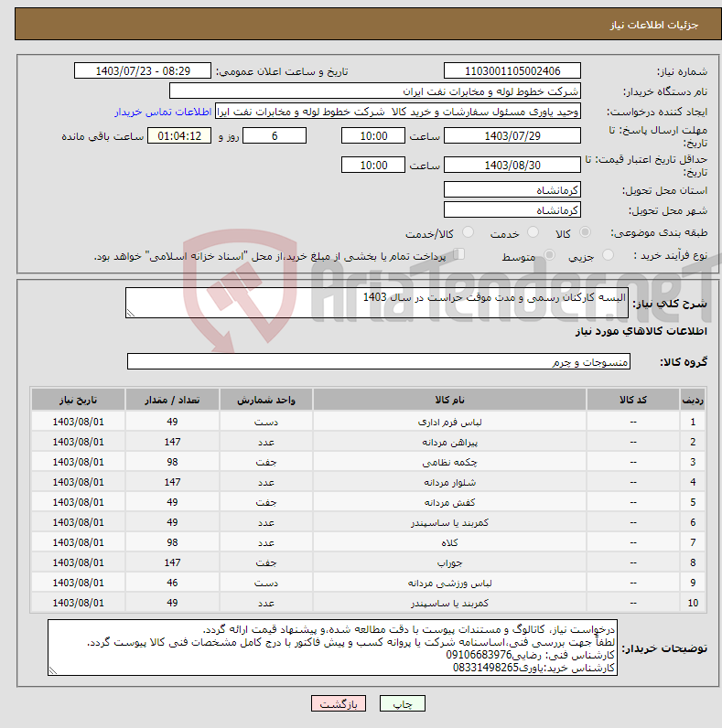Click the استان محل تحویل field کرمانشاه

pos(512,190)
